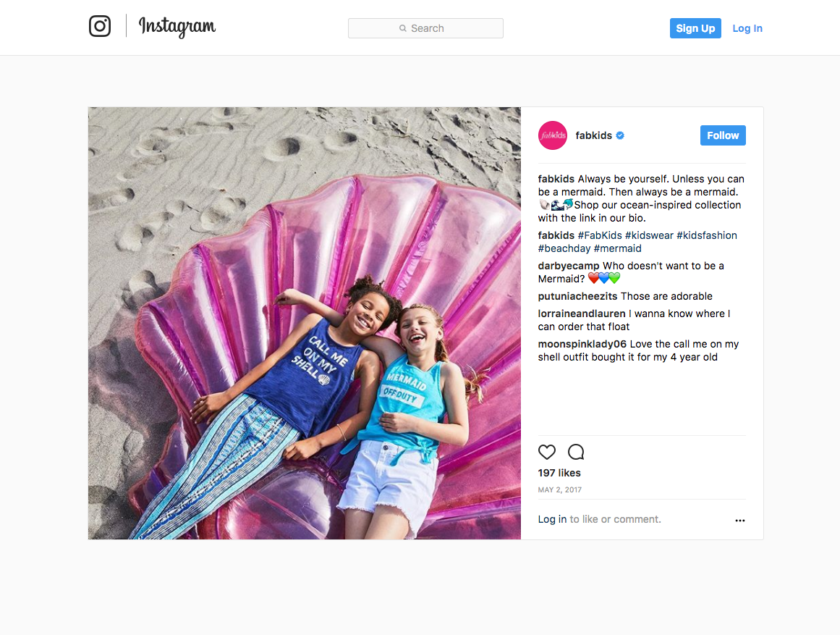Click the comment speech bubble icon

tap(576, 452)
